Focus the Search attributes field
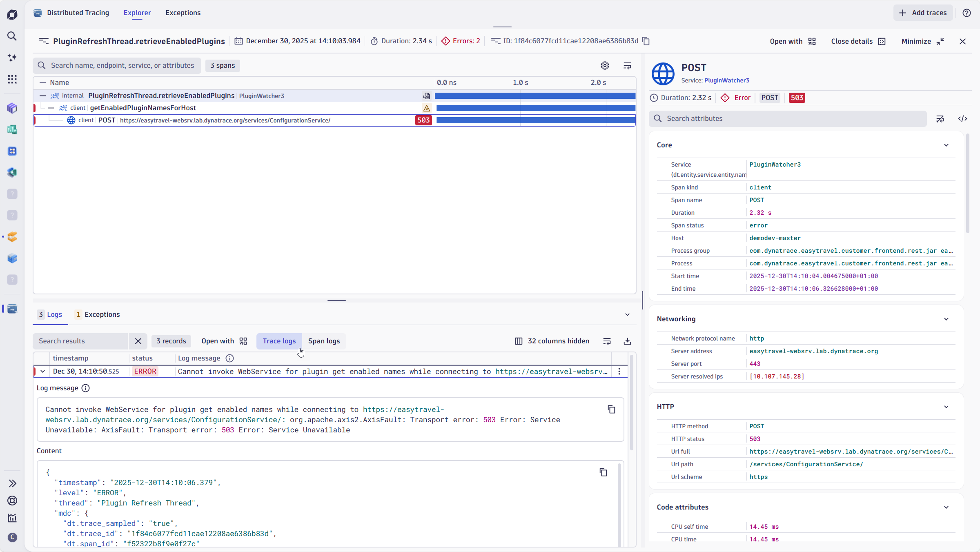980x552 pixels. (x=792, y=119)
